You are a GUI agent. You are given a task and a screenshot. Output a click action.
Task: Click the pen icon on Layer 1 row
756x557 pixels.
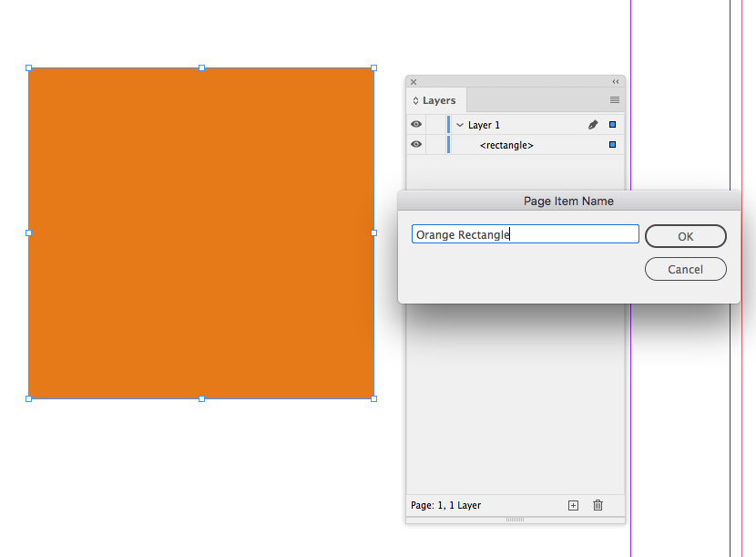click(593, 124)
